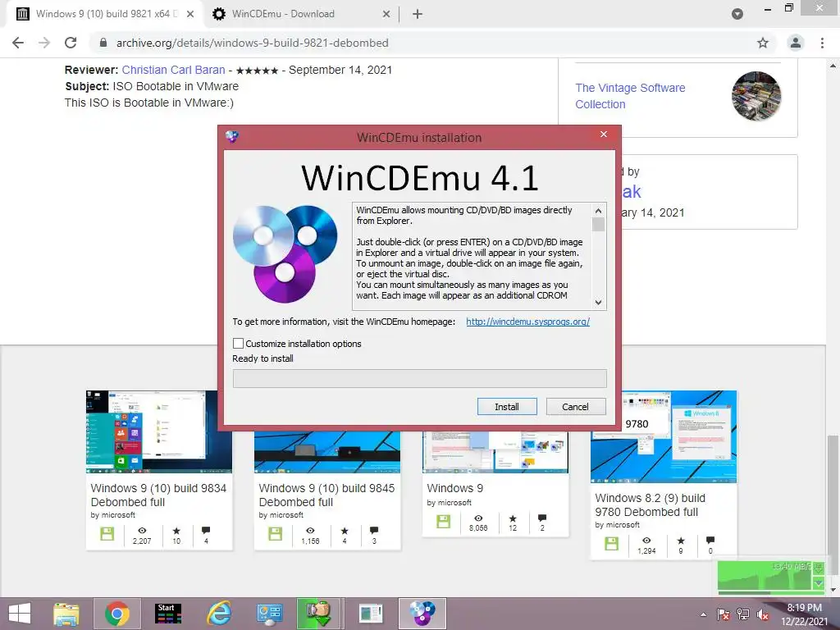Viewport: 840px width, 630px height.
Task: Bookmark this page with the star icon
Action: [763, 43]
